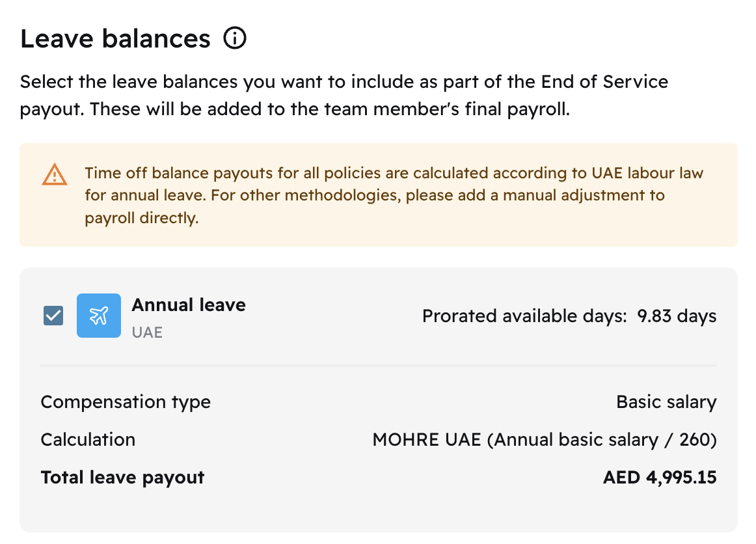Click the Prorated available days label
The image size is (756, 544).
coord(524,316)
